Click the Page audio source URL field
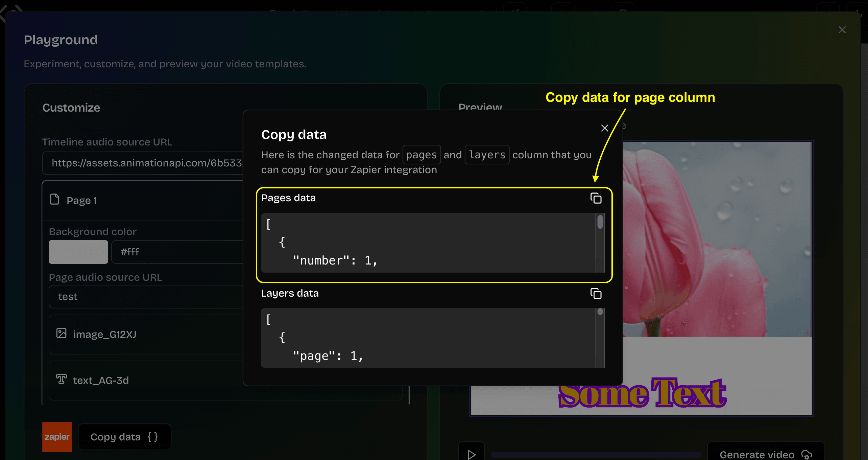This screenshot has width=868, height=460. pos(145,297)
